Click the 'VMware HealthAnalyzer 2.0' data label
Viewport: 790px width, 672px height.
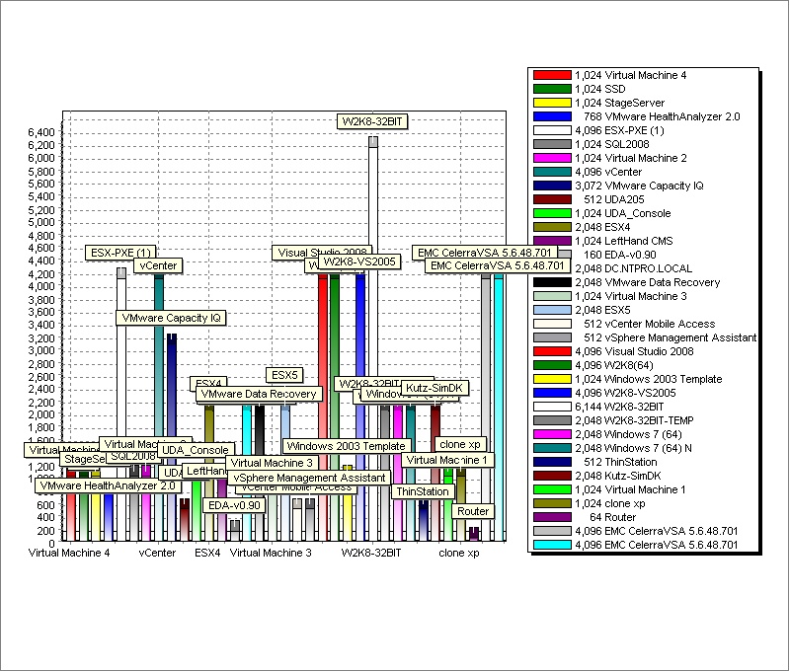(108, 485)
